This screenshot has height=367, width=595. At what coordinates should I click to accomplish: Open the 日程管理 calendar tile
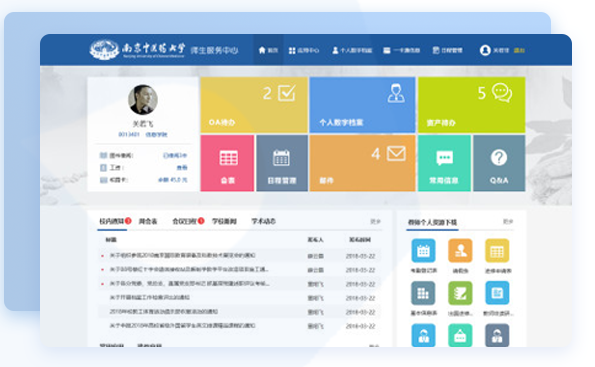282,163
